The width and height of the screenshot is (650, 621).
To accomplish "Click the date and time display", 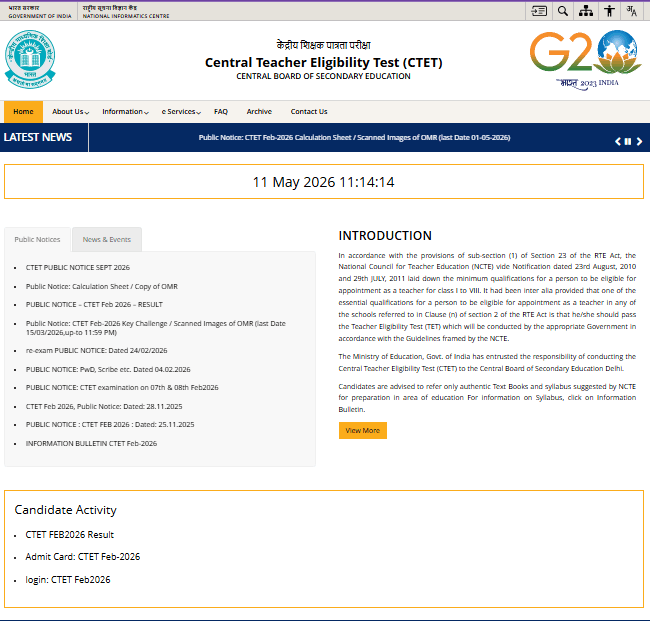I will (324, 182).
